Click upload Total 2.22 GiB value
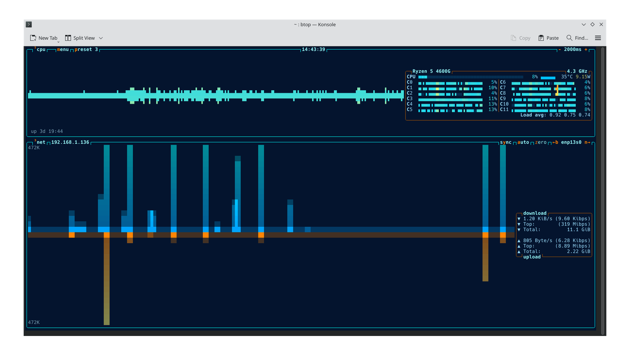630x364 pixels. pos(578,251)
